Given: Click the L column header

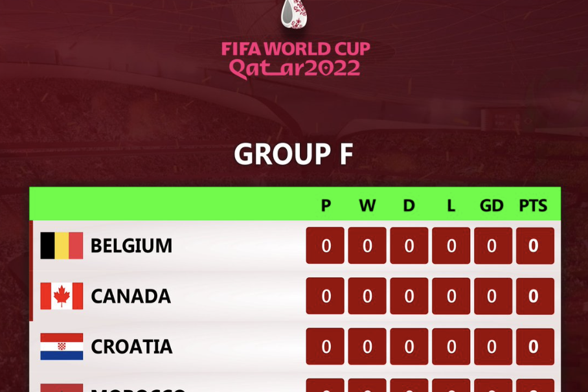Looking at the screenshot, I should pos(451,205).
